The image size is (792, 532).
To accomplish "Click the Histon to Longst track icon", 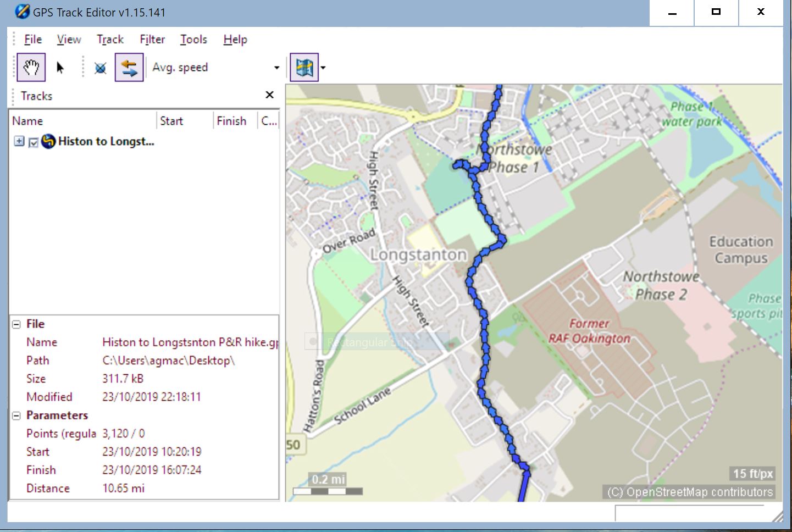I will pos(48,141).
